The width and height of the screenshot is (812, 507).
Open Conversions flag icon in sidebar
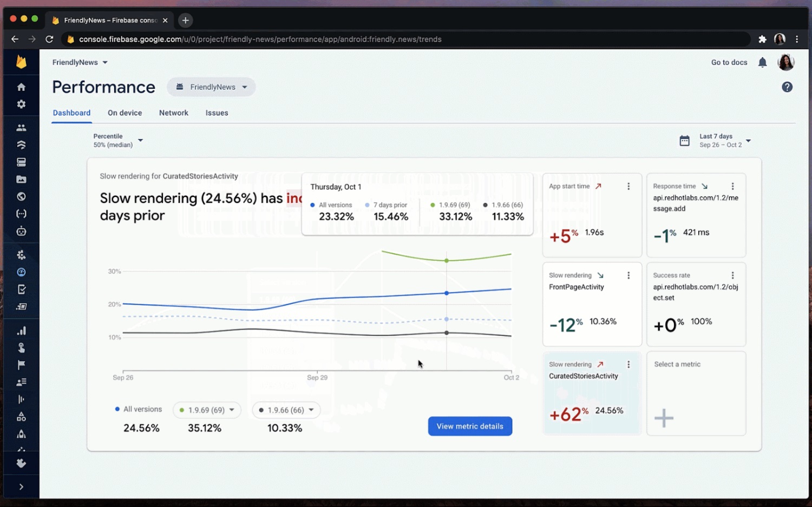click(21, 365)
